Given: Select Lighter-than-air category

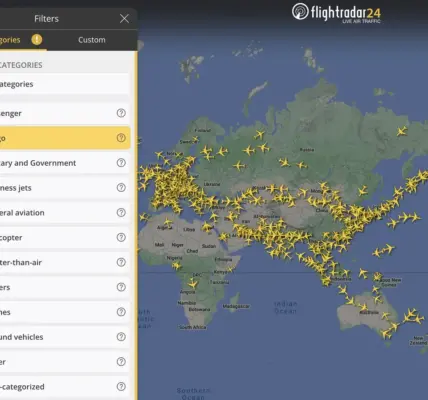Looking at the screenshot, I should point(65,262).
